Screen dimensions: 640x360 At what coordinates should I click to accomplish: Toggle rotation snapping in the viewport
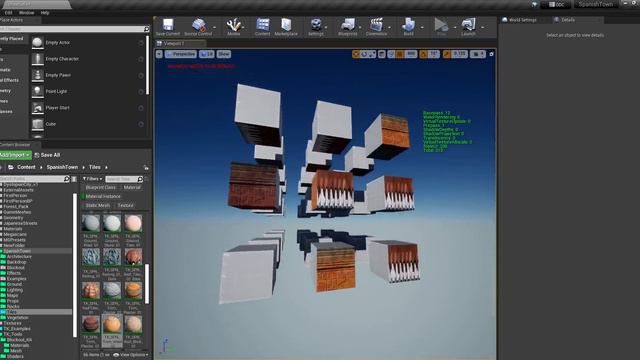point(424,54)
